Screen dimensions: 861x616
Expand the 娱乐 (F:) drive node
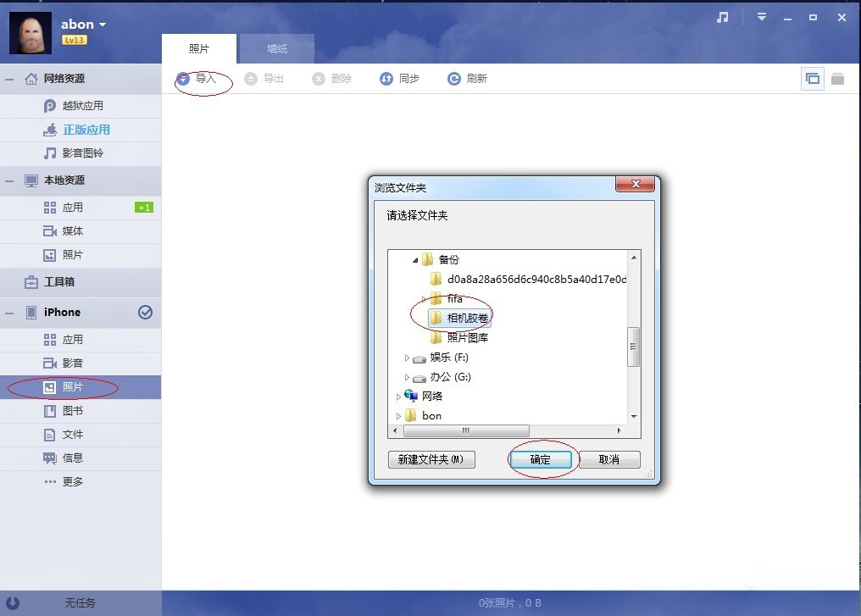(407, 358)
